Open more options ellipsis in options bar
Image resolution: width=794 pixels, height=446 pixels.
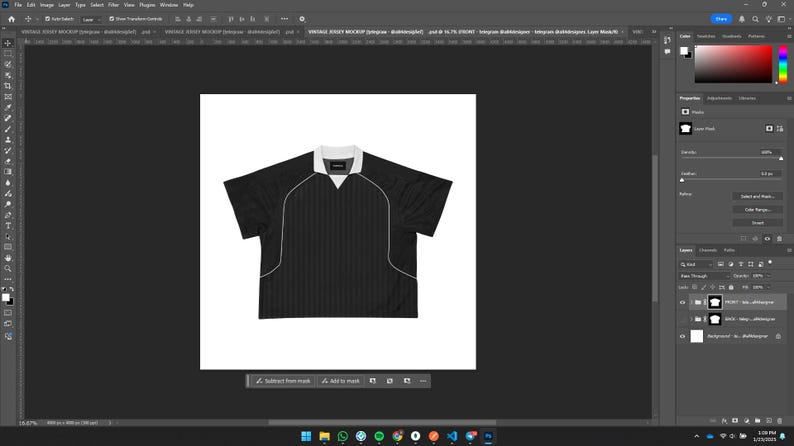point(284,19)
